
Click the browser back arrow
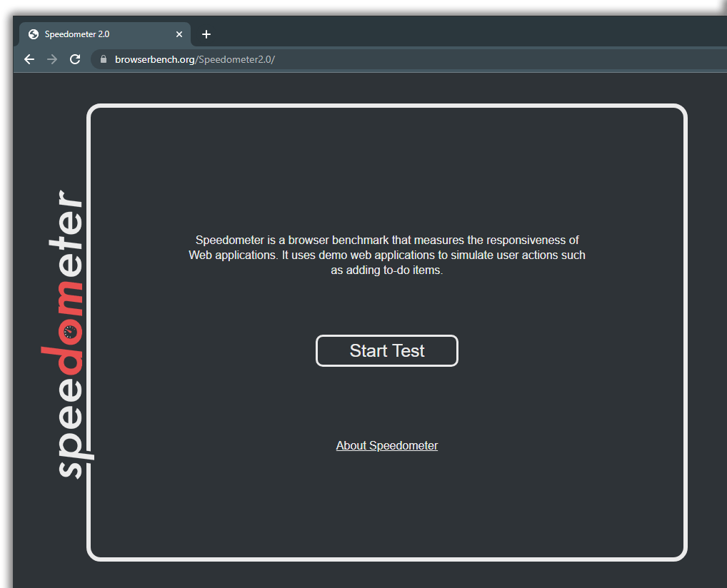pyautogui.click(x=29, y=59)
